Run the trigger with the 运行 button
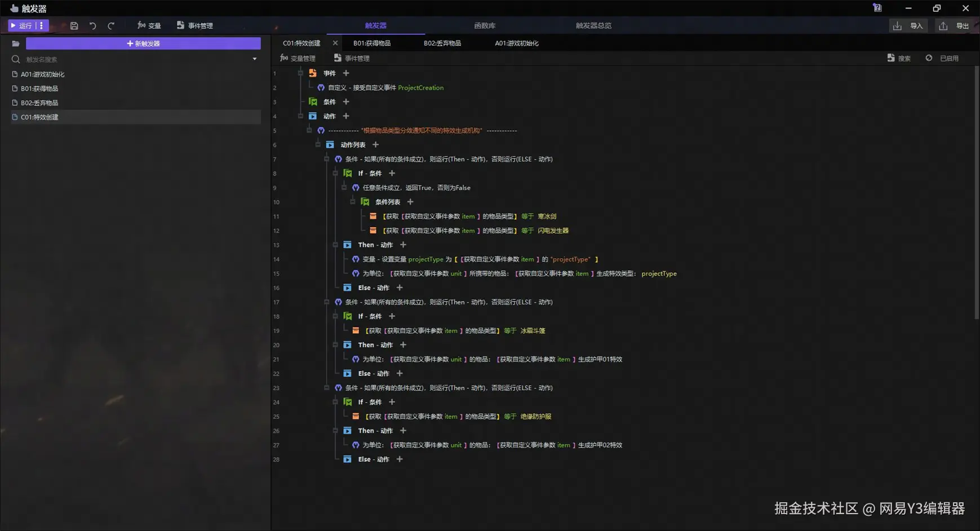Viewport: 980px width, 531px height. (21, 26)
